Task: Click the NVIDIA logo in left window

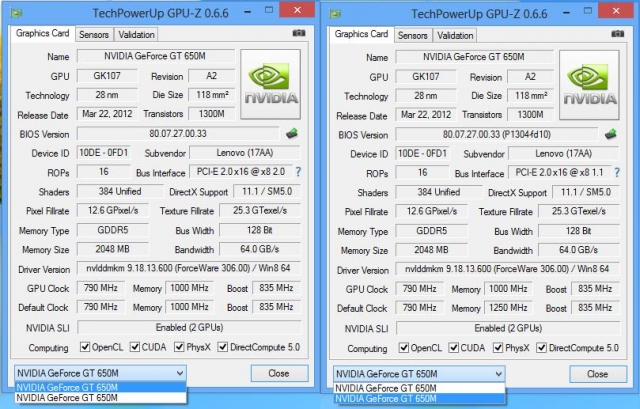Action: pyautogui.click(x=271, y=84)
